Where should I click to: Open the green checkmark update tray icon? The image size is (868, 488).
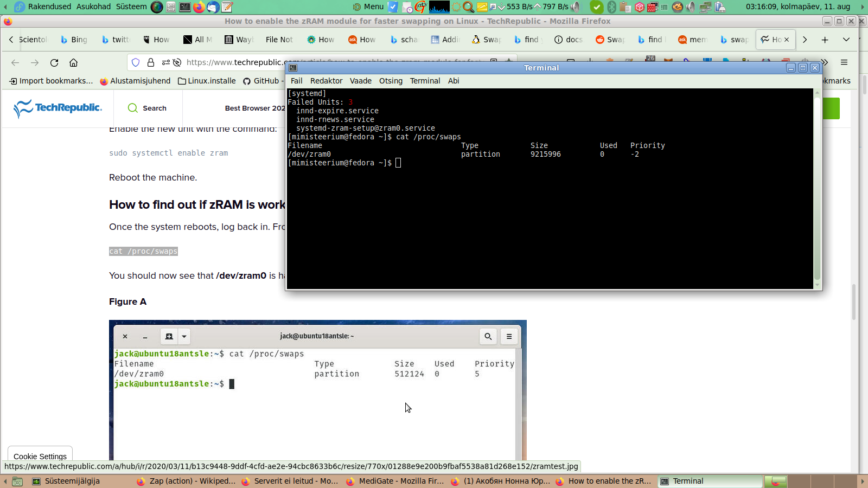(597, 7)
